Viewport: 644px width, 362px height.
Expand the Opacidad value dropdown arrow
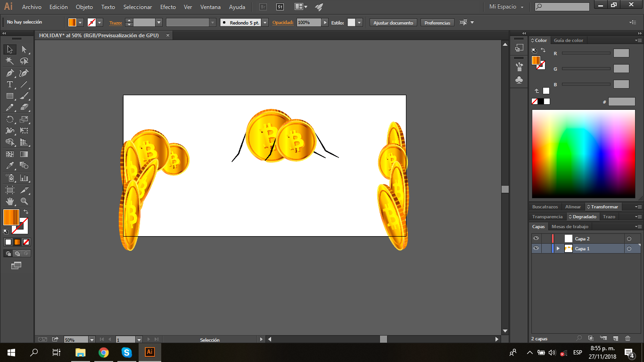click(325, 23)
